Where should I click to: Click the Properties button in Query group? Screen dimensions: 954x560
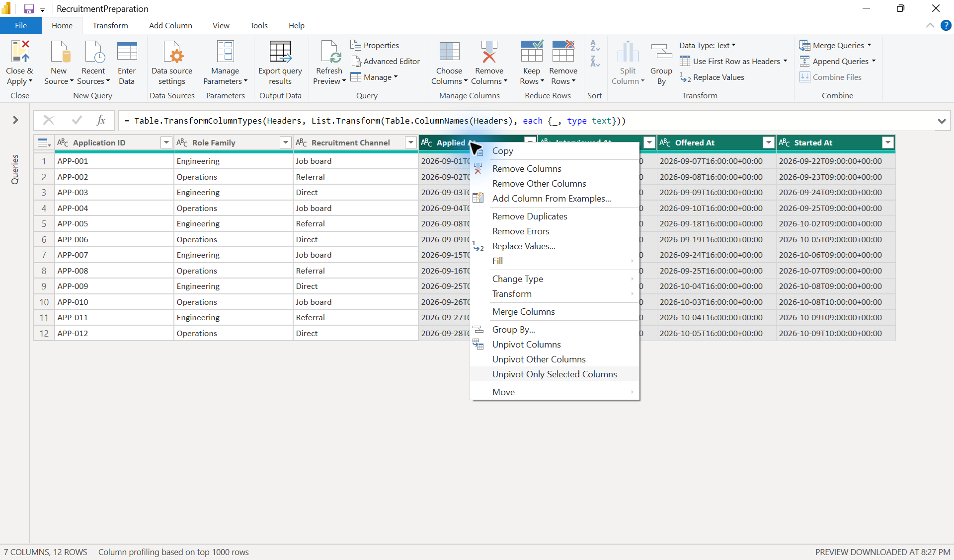tap(375, 45)
